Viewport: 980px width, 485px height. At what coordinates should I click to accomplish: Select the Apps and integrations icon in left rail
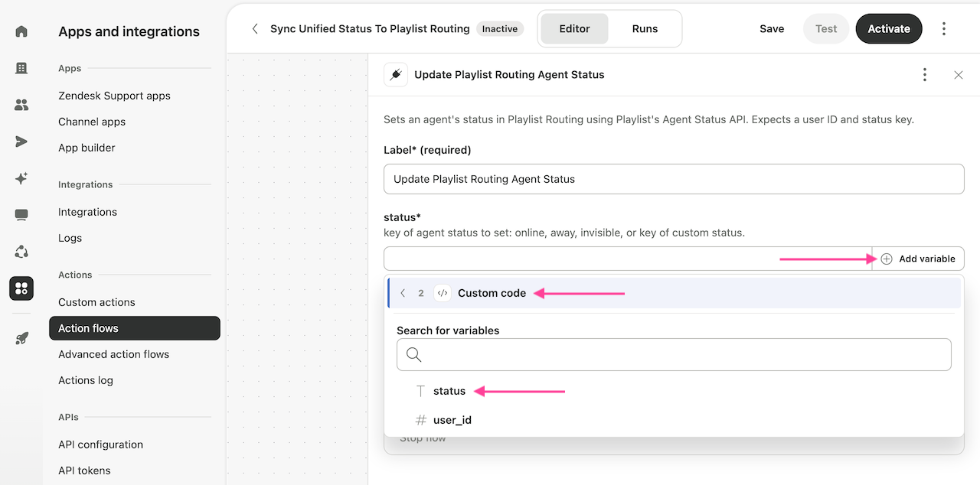(x=21, y=288)
